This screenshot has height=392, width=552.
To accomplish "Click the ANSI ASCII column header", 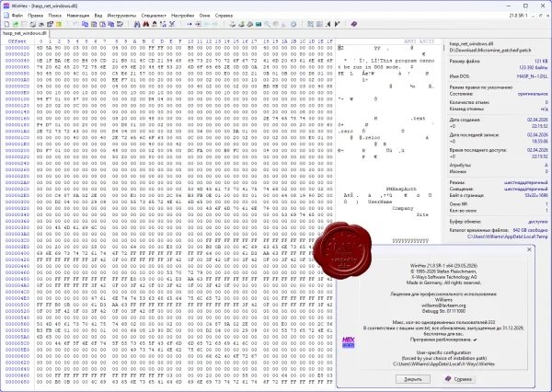I will (x=419, y=41).
